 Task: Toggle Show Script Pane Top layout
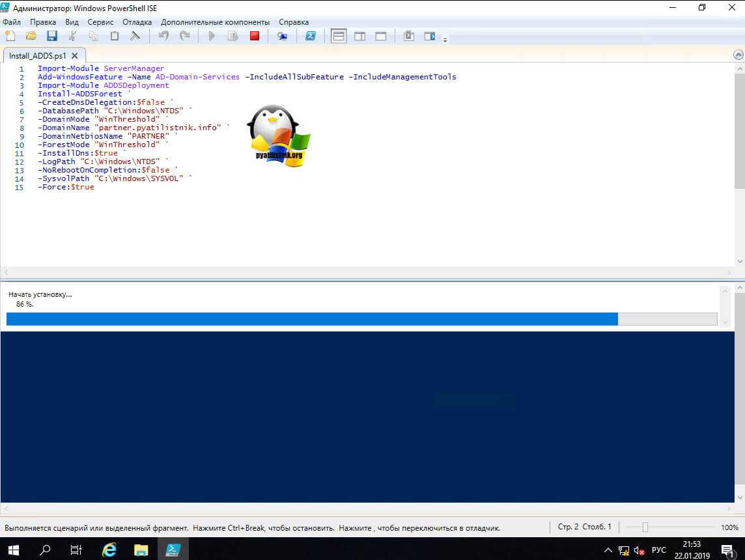pyautogui.click(x=339, y=36)
